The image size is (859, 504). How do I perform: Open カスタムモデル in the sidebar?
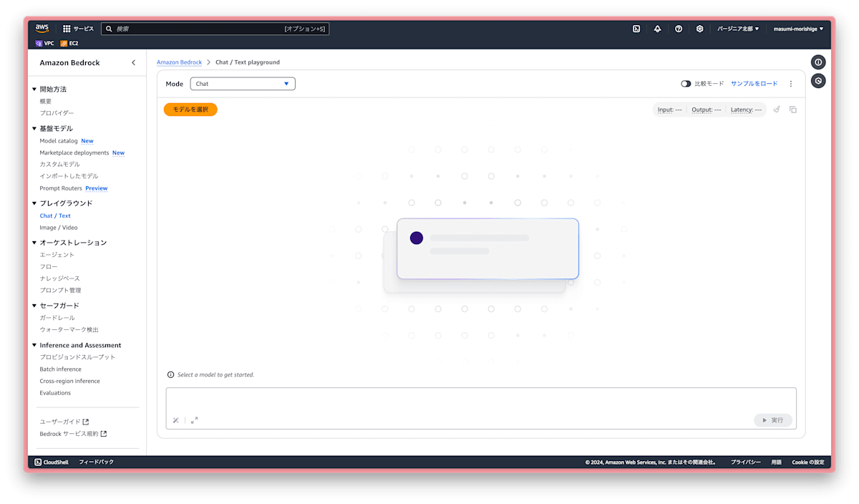coord(60,165)
